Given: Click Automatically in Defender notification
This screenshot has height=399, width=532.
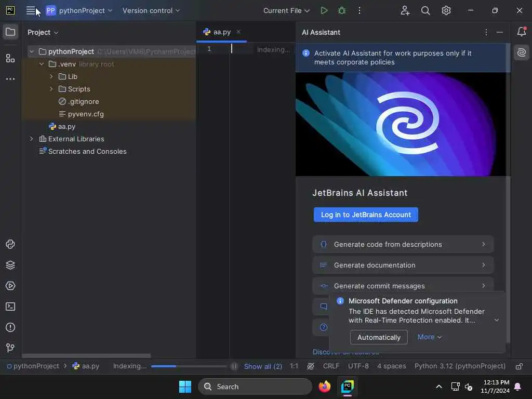Looking at the screenshot, I should click(x=379, y=337).
